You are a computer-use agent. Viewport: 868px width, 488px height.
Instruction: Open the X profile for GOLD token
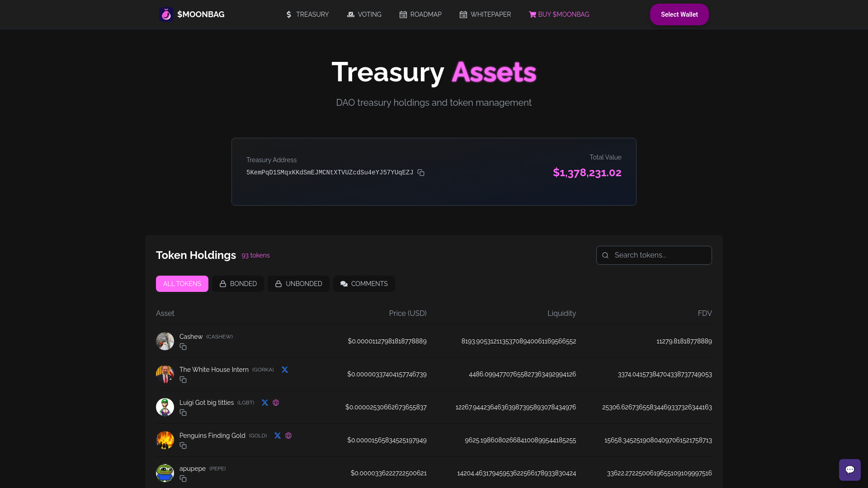pos(278,436)
